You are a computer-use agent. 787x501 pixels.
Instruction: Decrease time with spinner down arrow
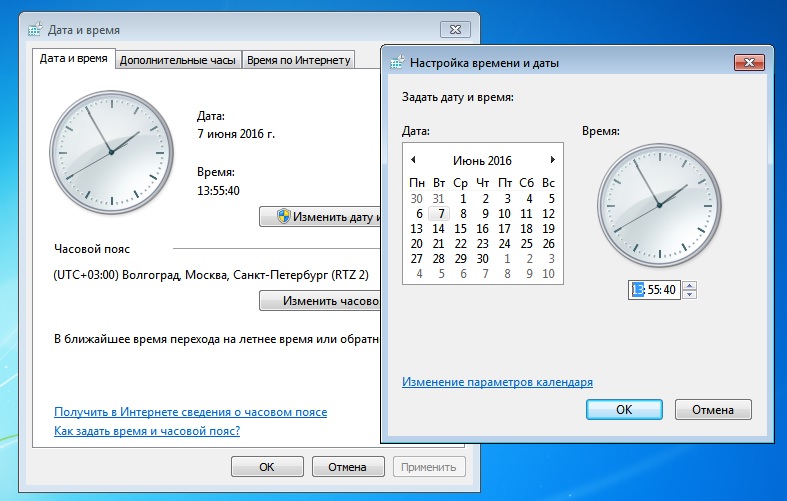pos(690,294)
